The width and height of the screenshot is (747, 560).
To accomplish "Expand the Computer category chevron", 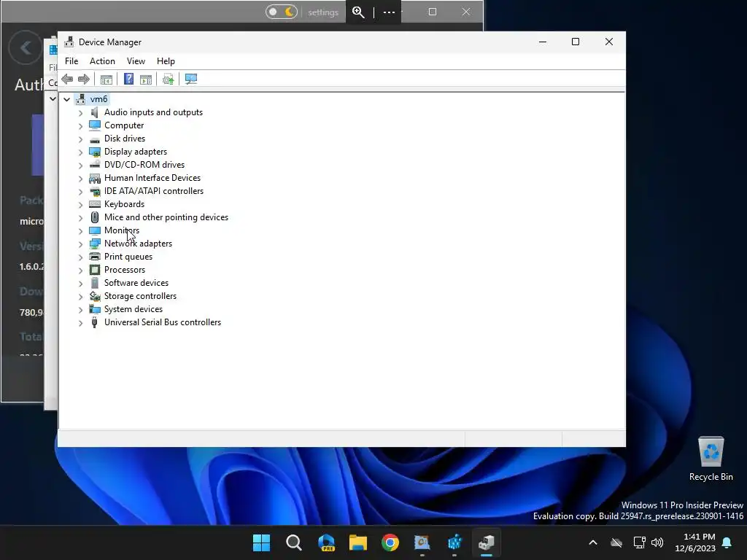I will tap(80, 125).
